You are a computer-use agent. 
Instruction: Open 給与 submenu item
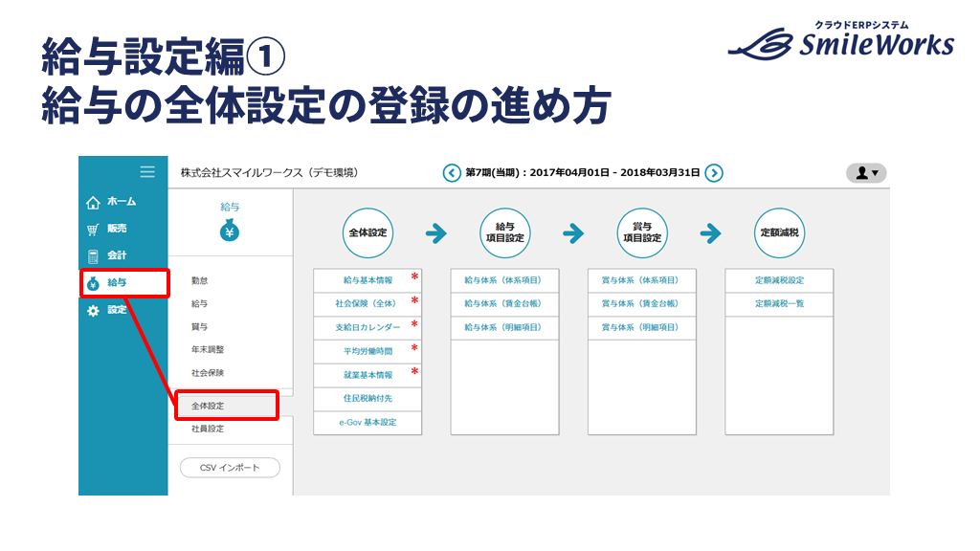(199, 303)
